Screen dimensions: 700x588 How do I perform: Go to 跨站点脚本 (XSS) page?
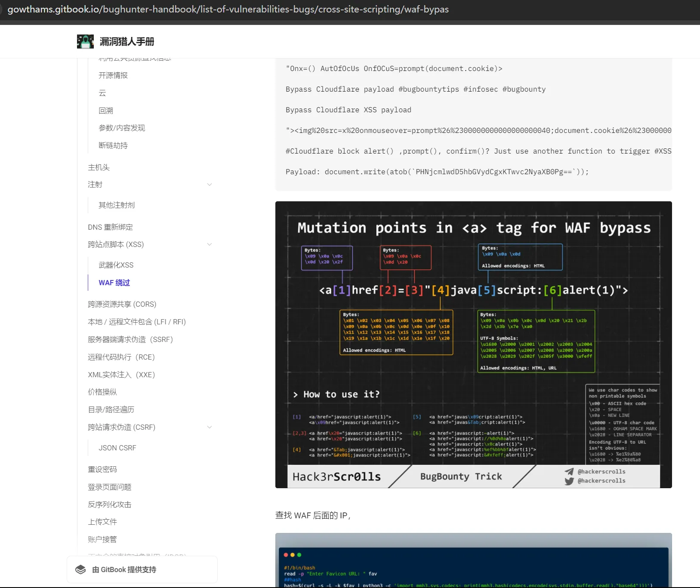pyautogui.click(x=116, y=244)
